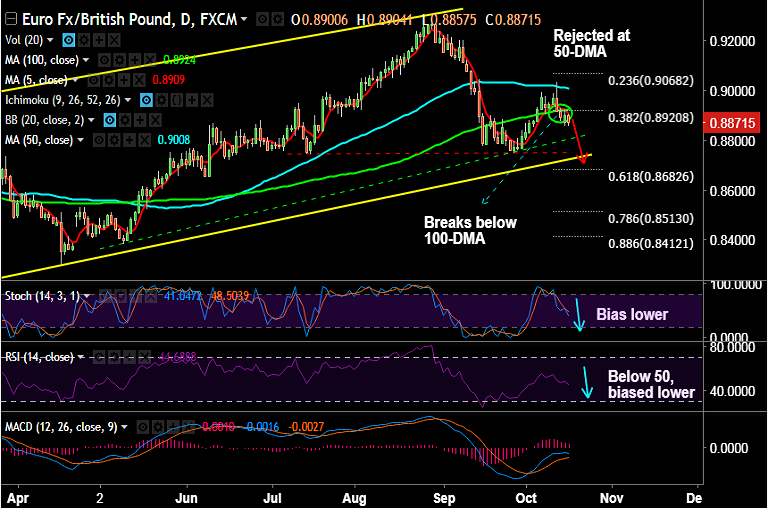The image size is (768, 509).
Task: Expand the Vol (20) dropdown arrow
Action: [x=50, y=40]
